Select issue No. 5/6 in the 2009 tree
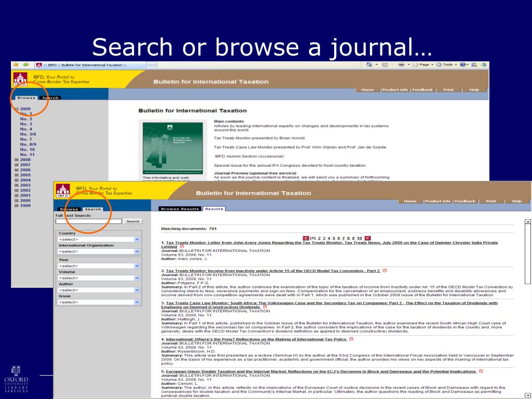 pyautogui.click(x=28, y=135)
